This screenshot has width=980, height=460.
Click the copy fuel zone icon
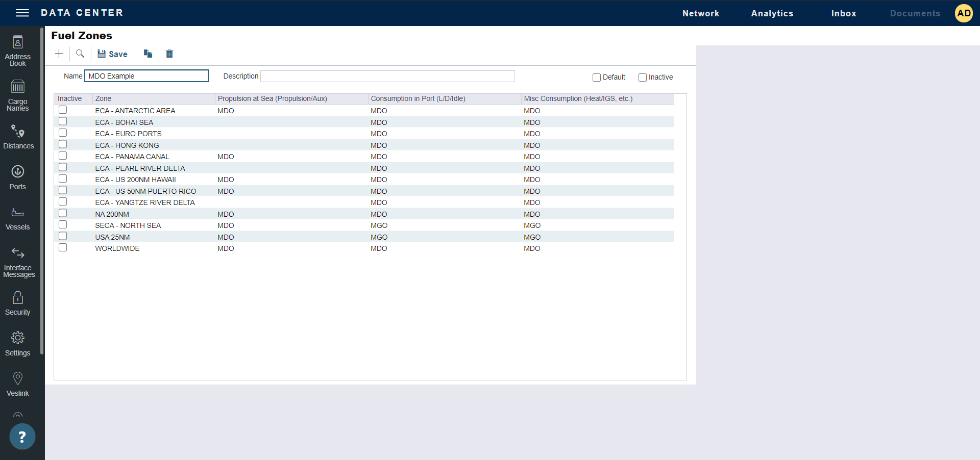[x=148, y=54]
